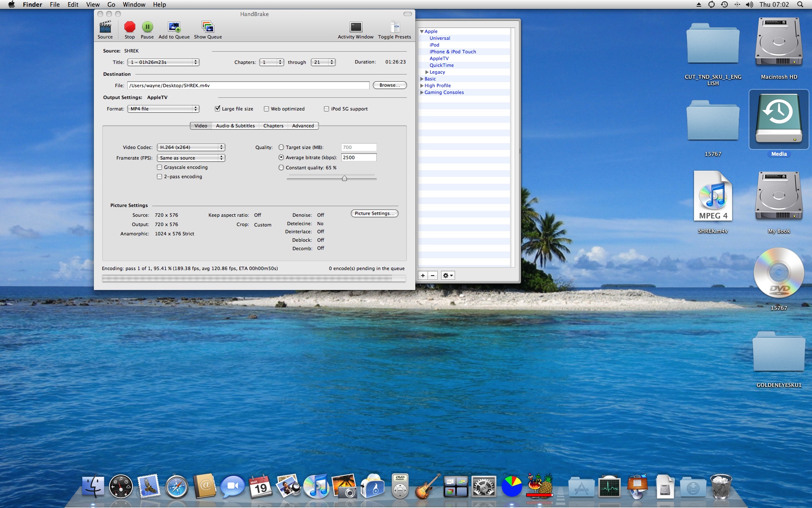Select Constant quality radio button
Screen dimensions: 812x508
(281, 168)
